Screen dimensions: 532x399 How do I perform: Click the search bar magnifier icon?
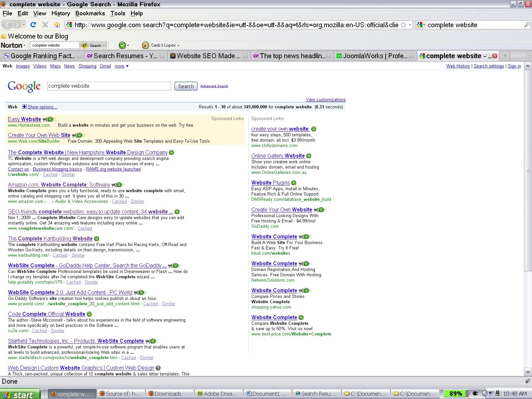pyautogui.click(x=527, y=25)
